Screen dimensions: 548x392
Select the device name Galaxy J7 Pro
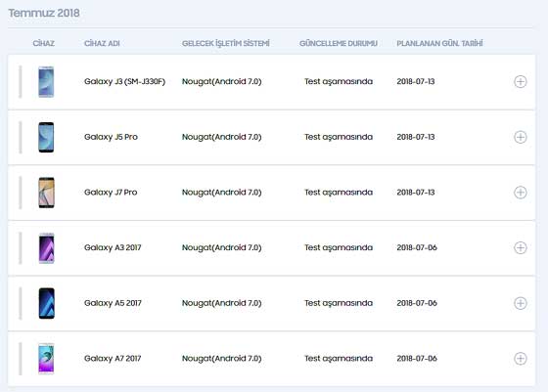coord(111,193)
